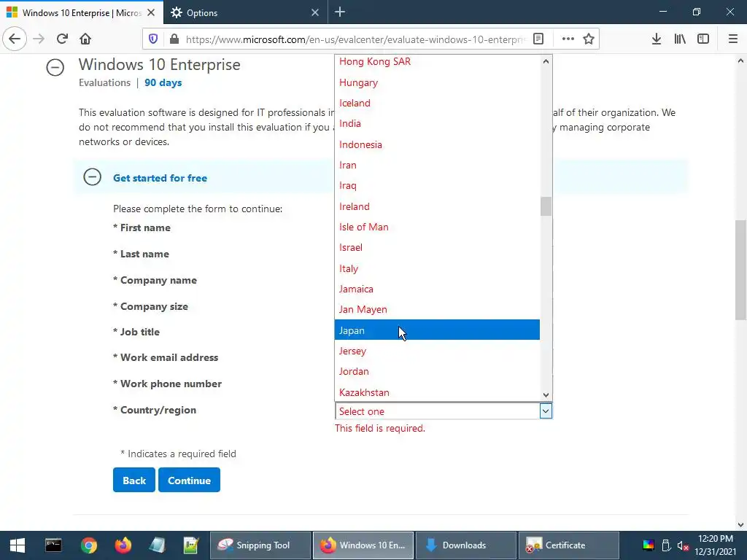
Task: Select Iceland from country list
Action: 437,103
